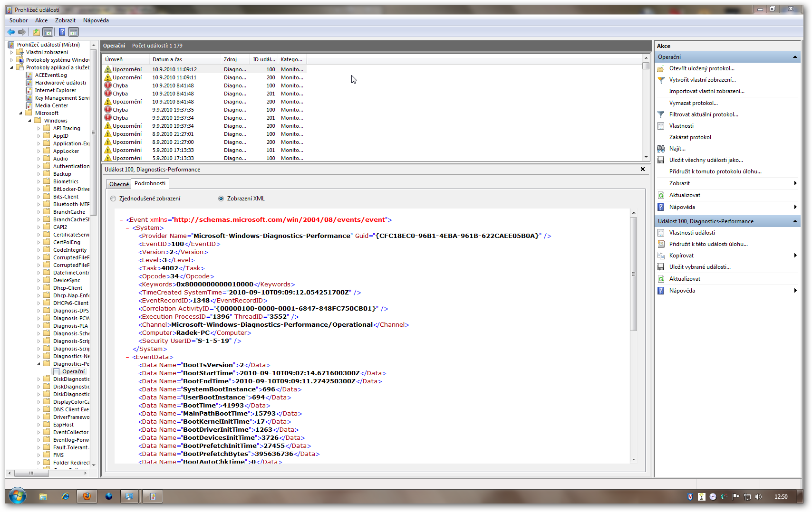Screen dimensions: 812x512
Task: Collapse the System node in the XML view
Action: (x=127, y=228)
